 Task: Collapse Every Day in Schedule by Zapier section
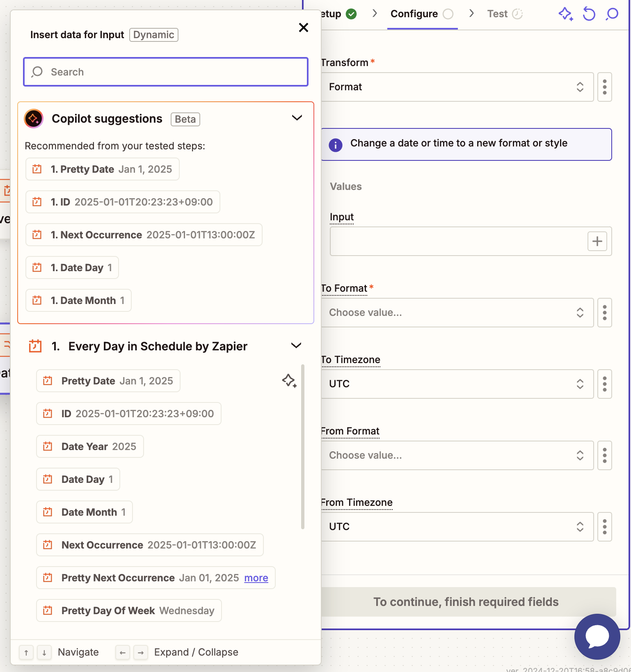point(296,345)
